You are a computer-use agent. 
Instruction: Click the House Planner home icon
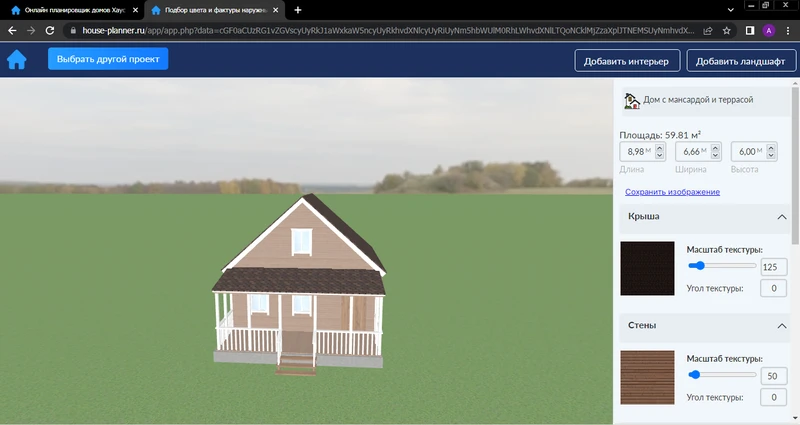click(17, 60)
